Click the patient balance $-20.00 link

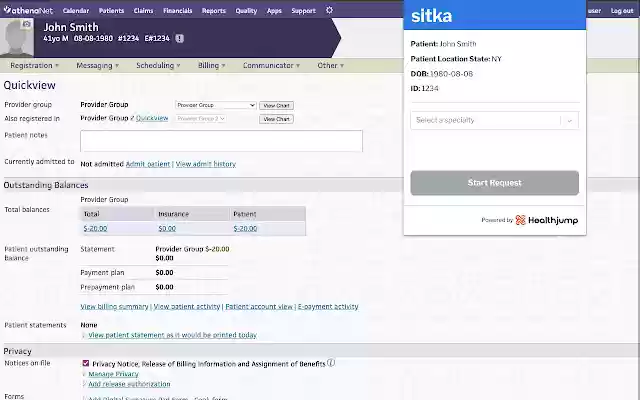(245, 229)
